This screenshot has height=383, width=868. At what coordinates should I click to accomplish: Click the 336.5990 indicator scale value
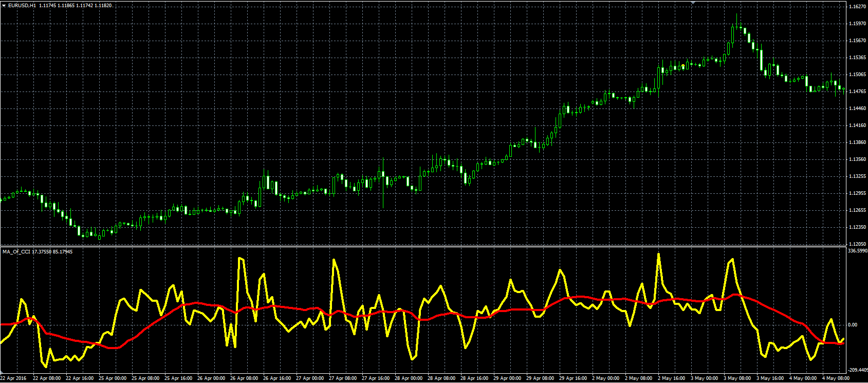[857, 251]
